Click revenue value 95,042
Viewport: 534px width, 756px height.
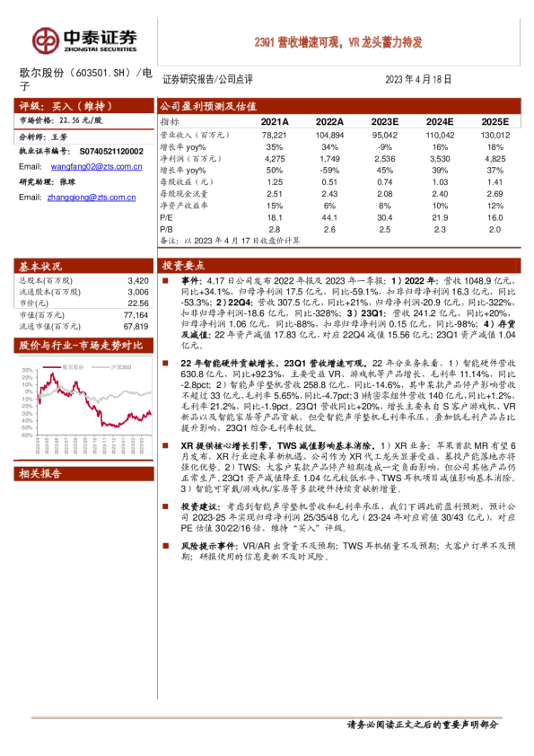[385, 136]
